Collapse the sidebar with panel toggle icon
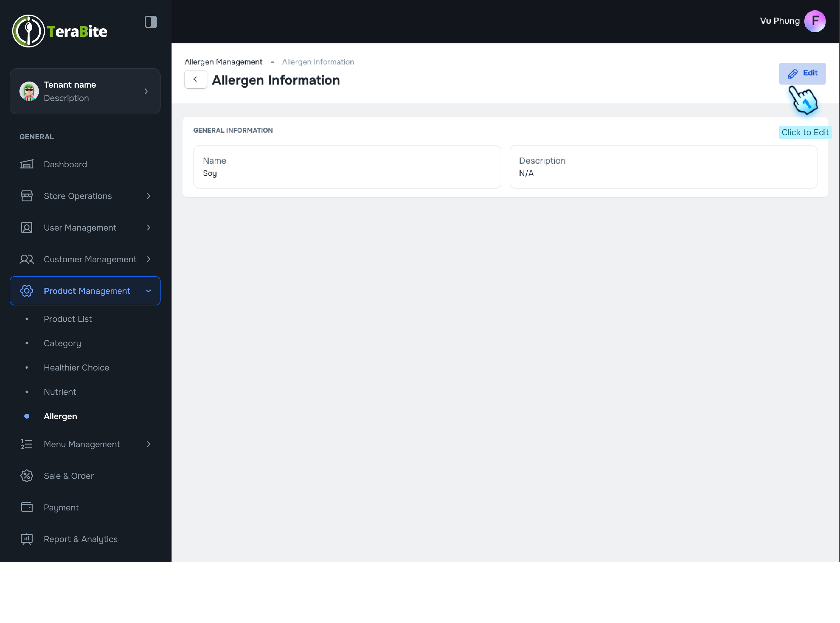This screenshot has height=623, width=840. (151, 22)
